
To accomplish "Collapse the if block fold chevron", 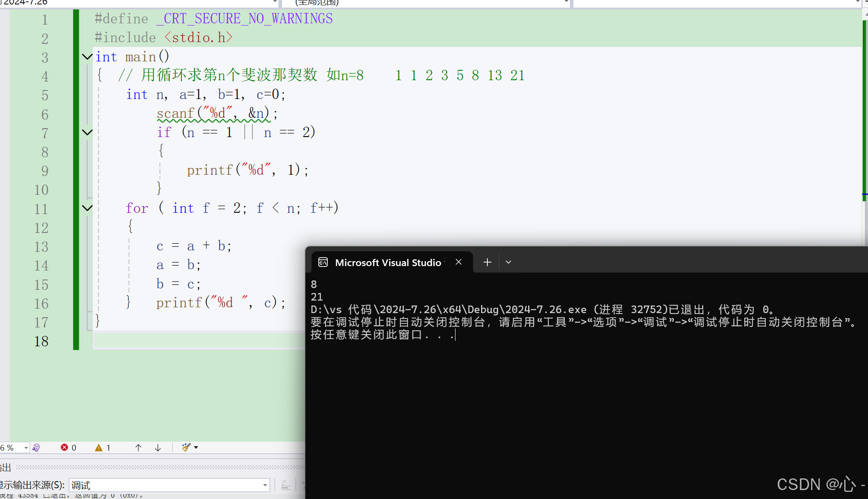I will (x=87, y=133).
